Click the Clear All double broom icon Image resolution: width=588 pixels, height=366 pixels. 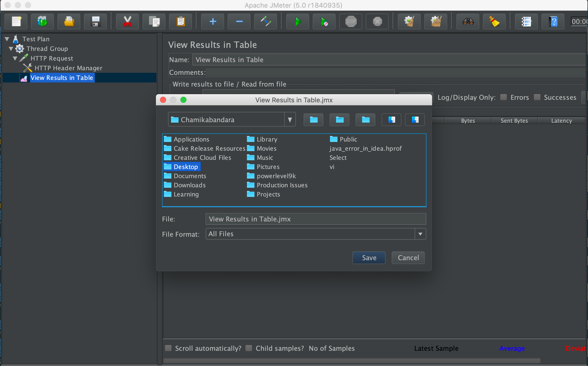tap(436, 21)
